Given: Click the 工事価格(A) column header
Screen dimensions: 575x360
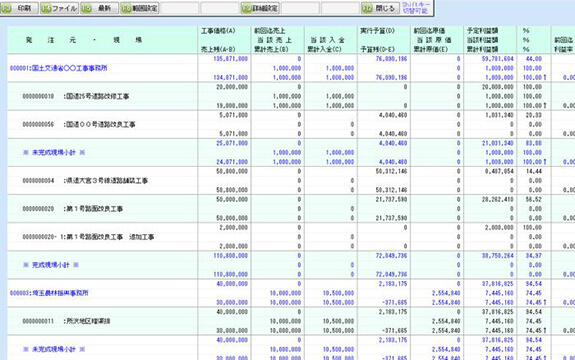Looking at the screenshot, I should pyautogui.click(x=218, y=31).
